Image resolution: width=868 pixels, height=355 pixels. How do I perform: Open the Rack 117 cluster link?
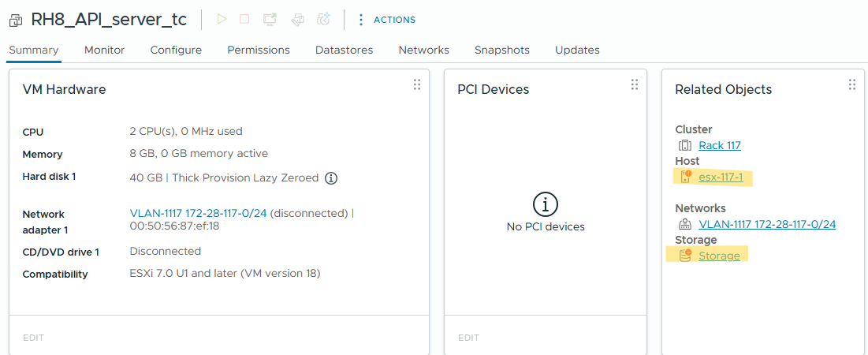coord(719,145)
